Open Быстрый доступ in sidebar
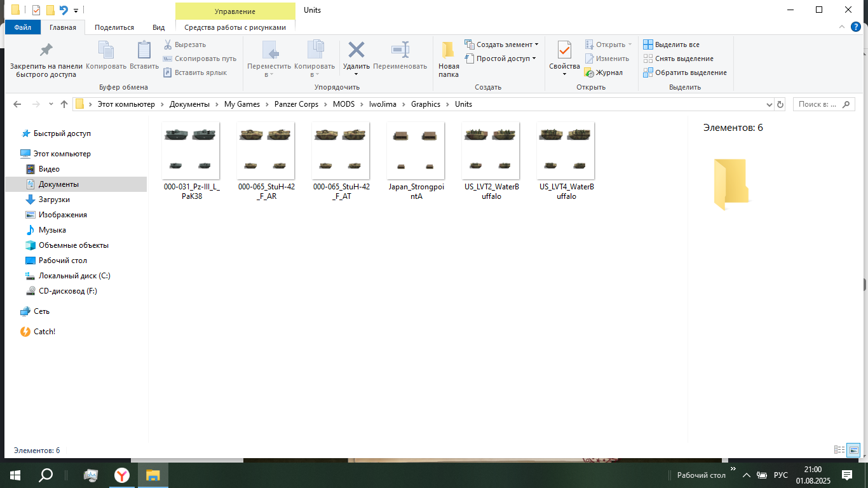Screen dimensions: 868x488 pyautogui.click(x=62, y=133)
